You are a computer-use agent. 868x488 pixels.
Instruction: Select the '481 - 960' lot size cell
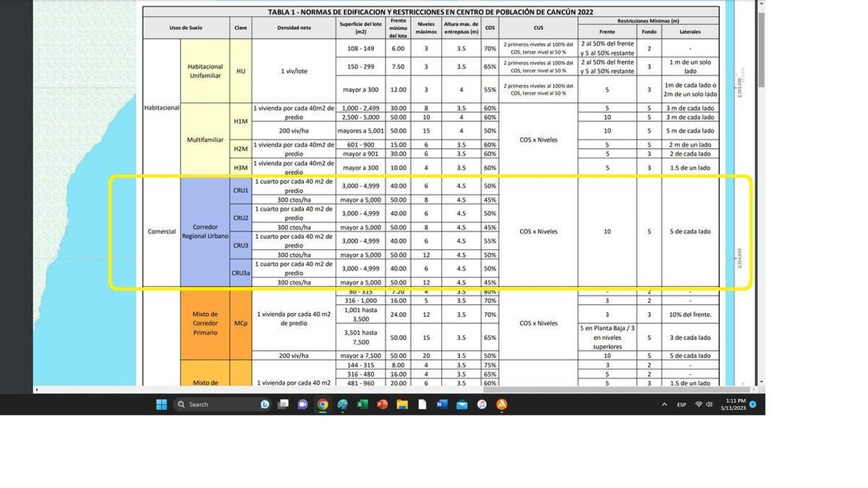361,383
